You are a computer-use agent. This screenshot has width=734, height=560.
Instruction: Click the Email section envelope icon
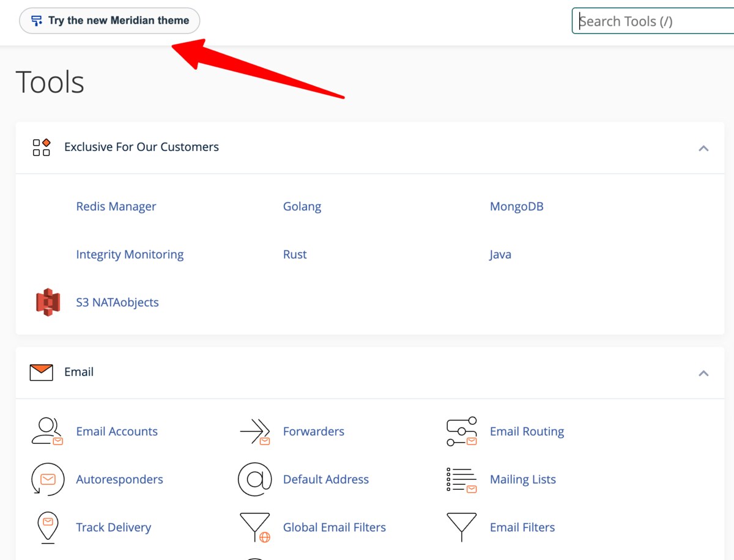coord(42,372)
